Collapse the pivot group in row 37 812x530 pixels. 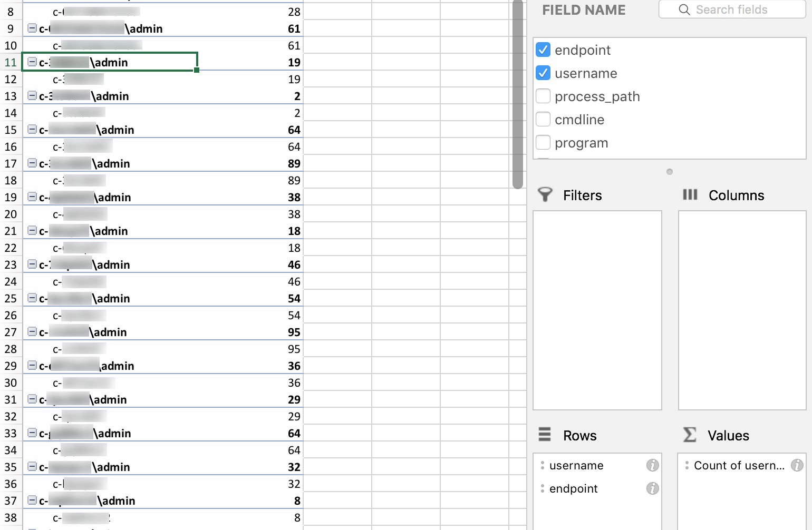pos(32,500)
